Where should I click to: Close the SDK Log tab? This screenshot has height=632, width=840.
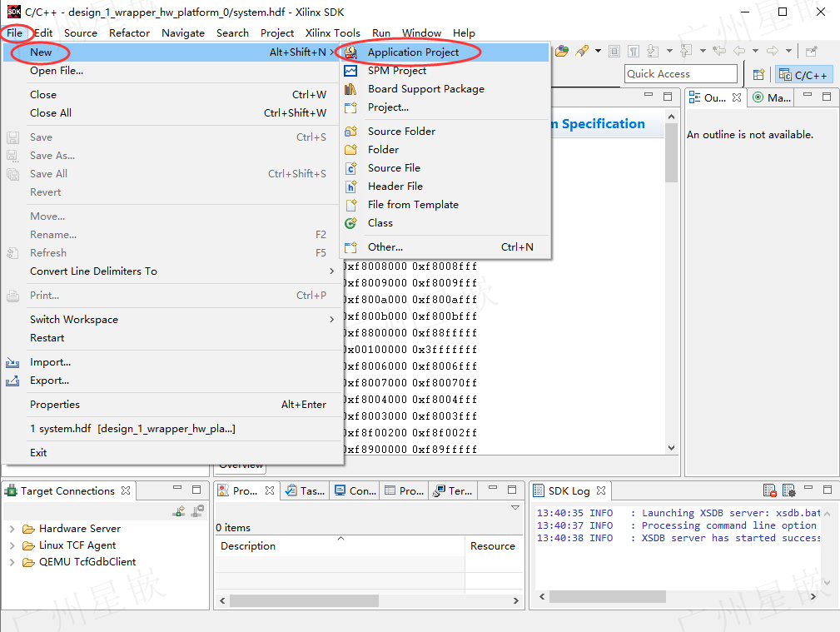(x=601, y=490)
